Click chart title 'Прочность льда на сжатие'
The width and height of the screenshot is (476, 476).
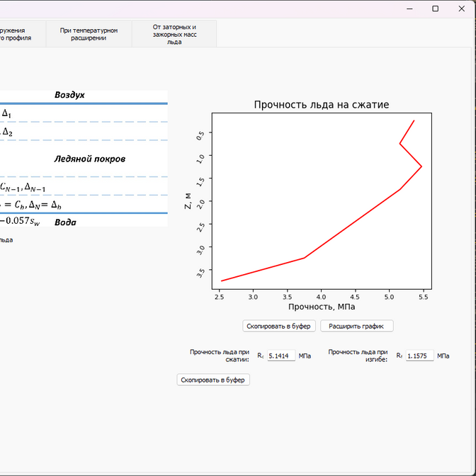322,104
